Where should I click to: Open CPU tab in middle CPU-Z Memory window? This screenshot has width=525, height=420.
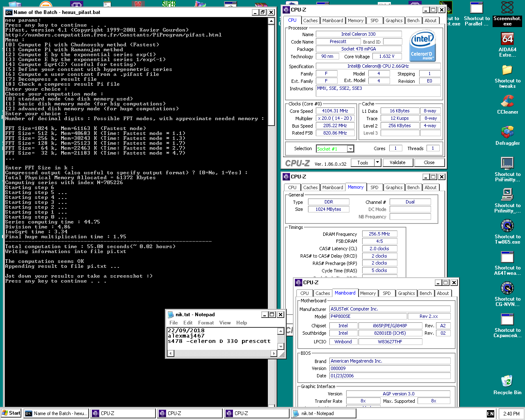click(x=292, y=187)
